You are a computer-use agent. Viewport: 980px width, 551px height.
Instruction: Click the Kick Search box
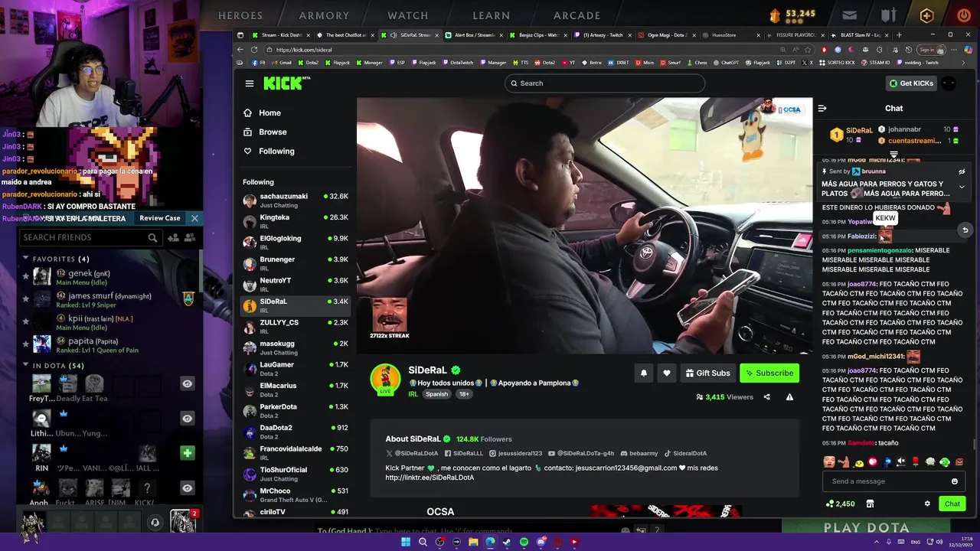point(605,83)
